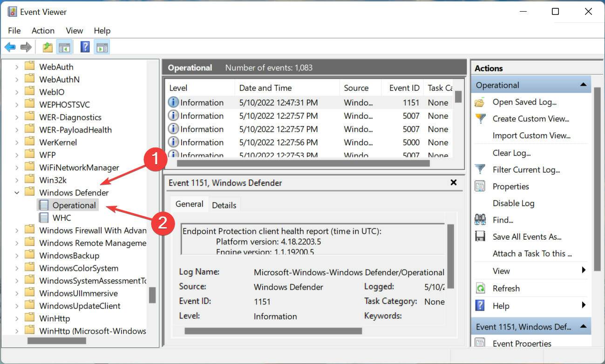Close the Event 1151 preview pane
605x364 pixels.
tap(454, 183)
